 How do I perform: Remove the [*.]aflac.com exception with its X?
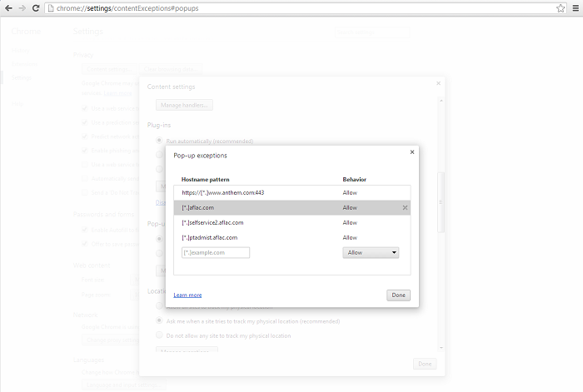(x=405, y=207)
